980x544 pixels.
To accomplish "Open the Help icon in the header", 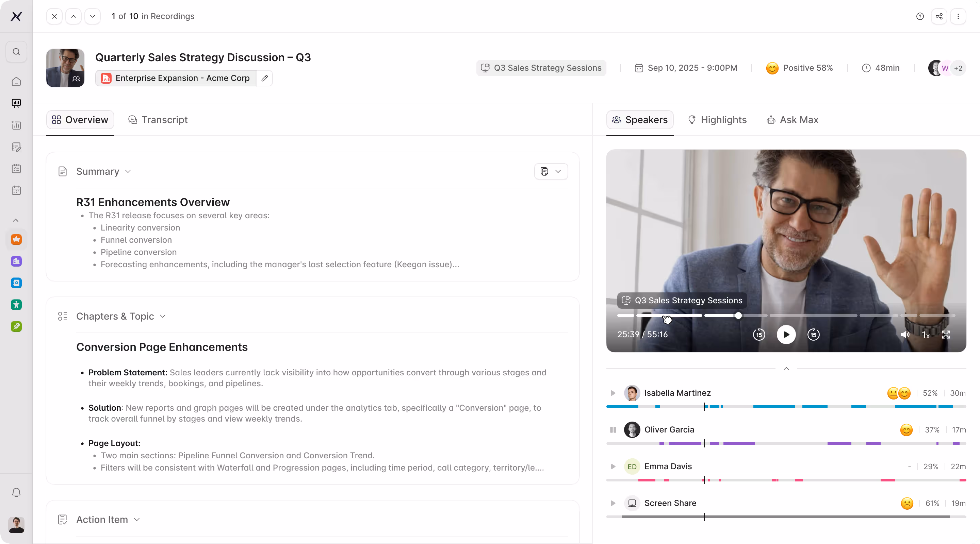I will tap(920, 16).
